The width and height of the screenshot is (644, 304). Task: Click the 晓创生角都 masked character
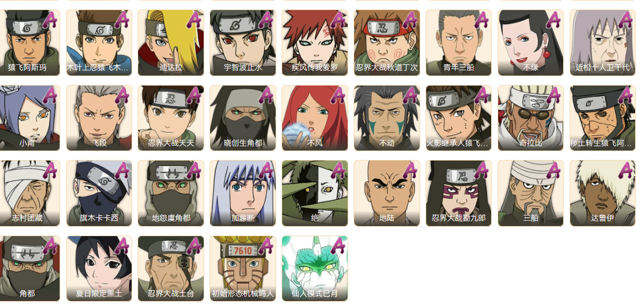tap(243, 118)
